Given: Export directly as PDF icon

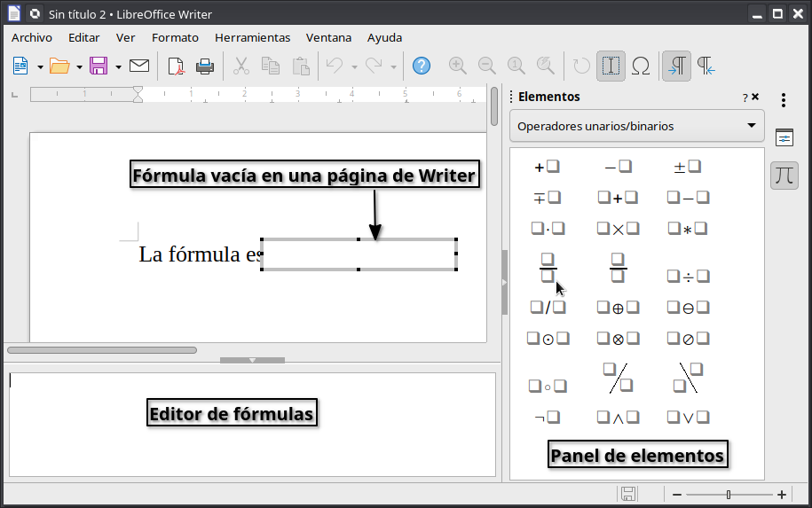Looking at the screenshot, I should (176, 66).
